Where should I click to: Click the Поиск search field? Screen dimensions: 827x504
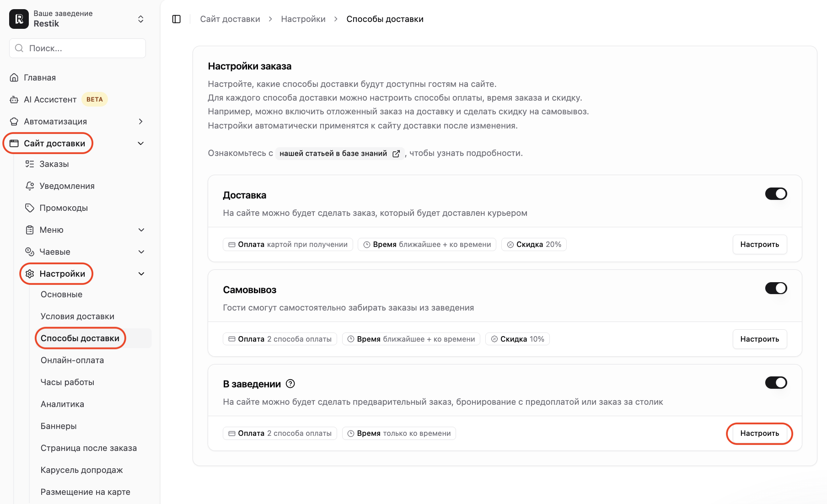(x=77, y=48)
